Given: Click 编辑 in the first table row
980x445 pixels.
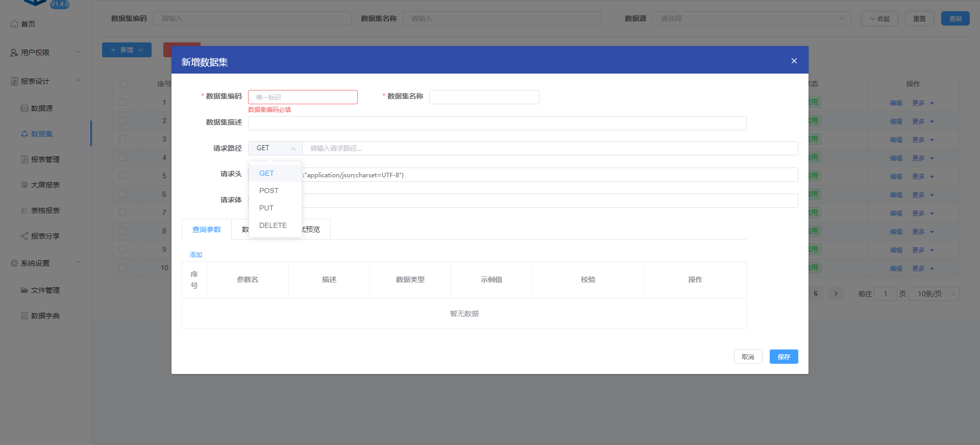Looking at the screenshot, I should click(x=896, y=103).
